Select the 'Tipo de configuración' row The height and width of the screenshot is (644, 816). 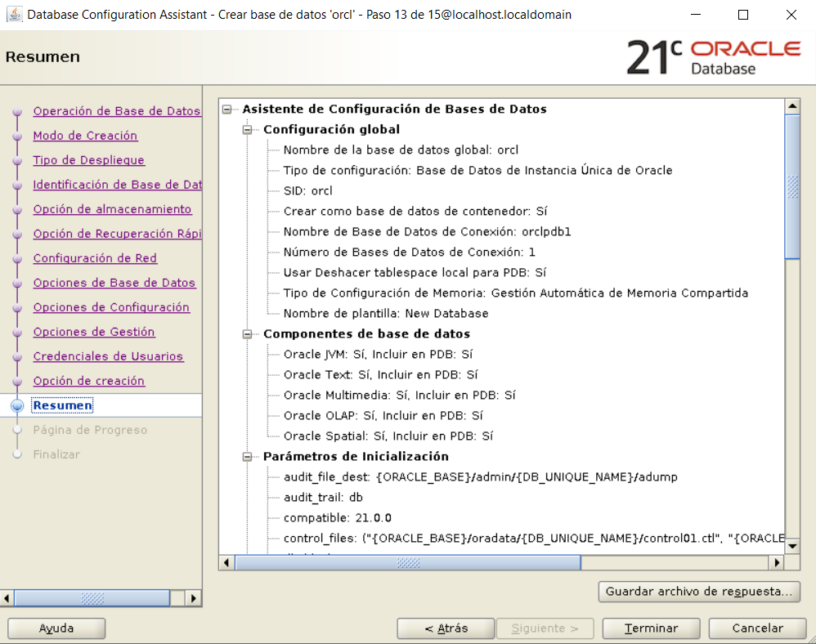[477, 170]
